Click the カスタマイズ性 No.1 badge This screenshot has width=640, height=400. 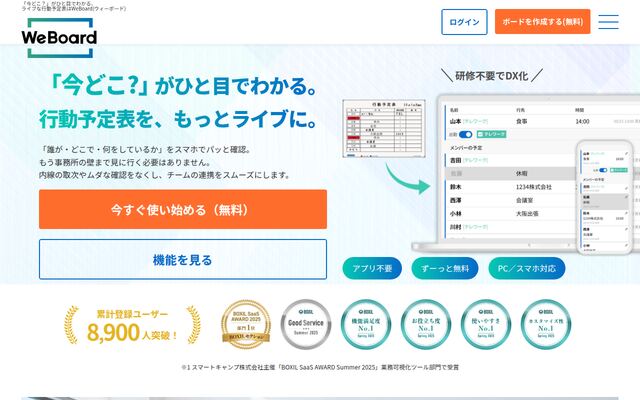click(546, 324)
